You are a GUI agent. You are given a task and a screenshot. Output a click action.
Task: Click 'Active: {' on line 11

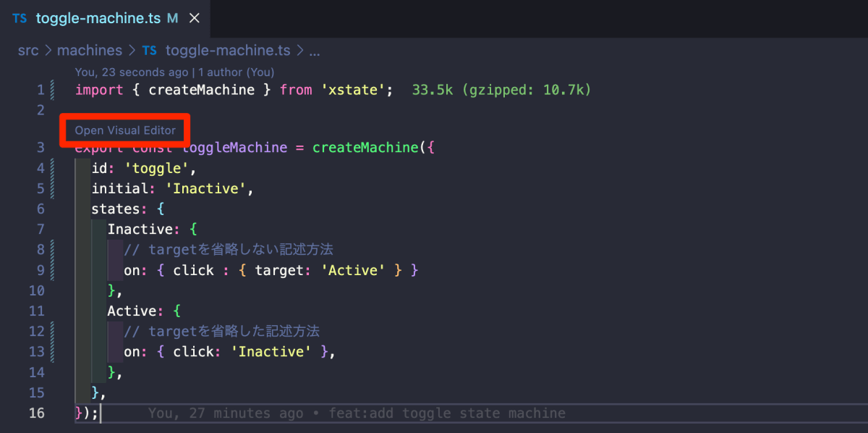coord(144,311)
